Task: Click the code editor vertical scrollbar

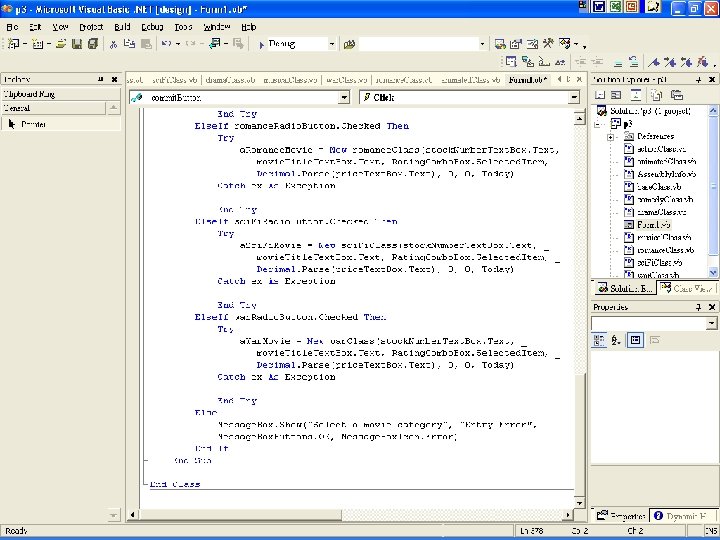Action: [579, 300]
